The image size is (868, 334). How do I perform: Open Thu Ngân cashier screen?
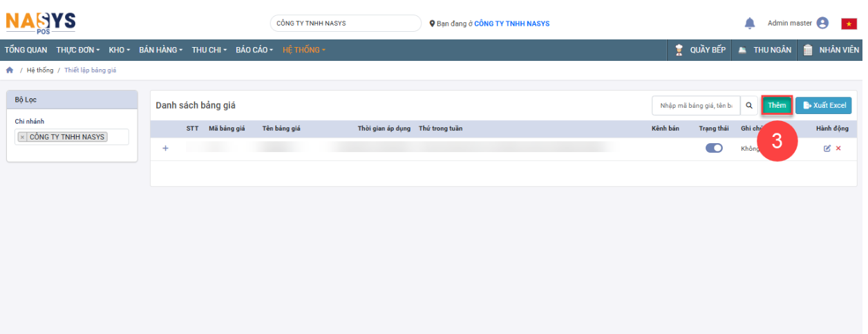764,50
